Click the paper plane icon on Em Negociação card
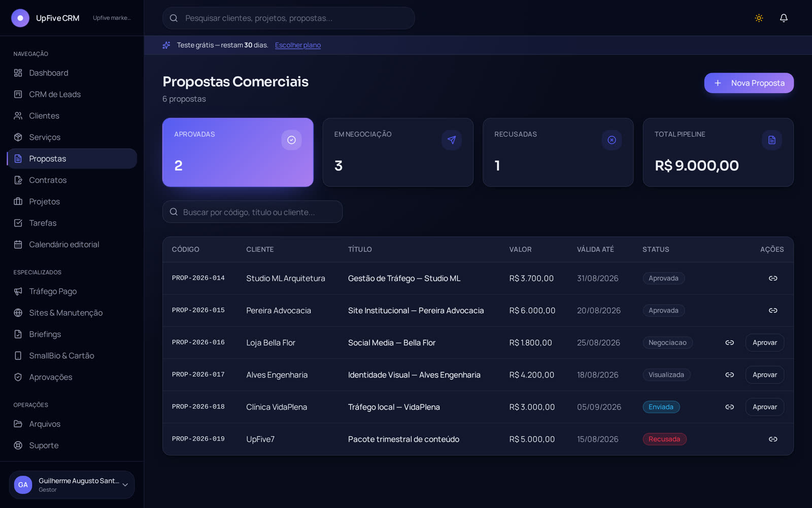This screenshot has width=812, height=508. 452,140
